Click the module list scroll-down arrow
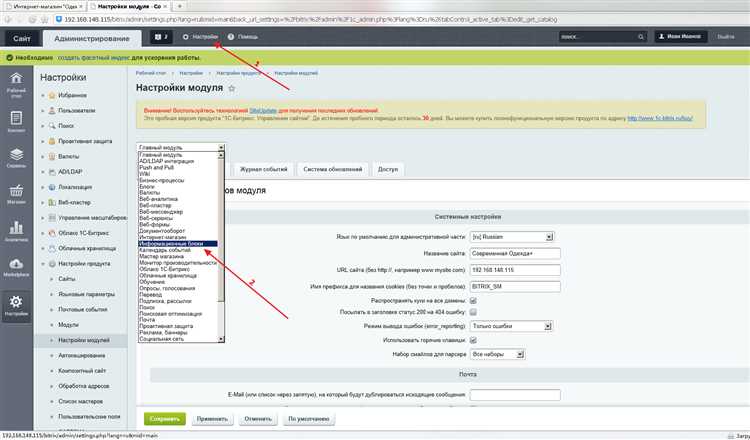Screen dimensions: 750x440 tap(221, 339)
